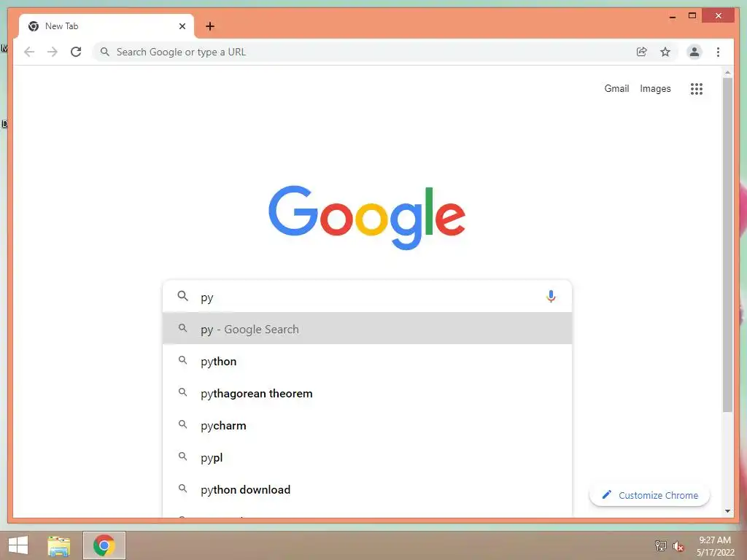Click the search icon beside 'pypl'

pyautogui.click(x=182, y=456)
